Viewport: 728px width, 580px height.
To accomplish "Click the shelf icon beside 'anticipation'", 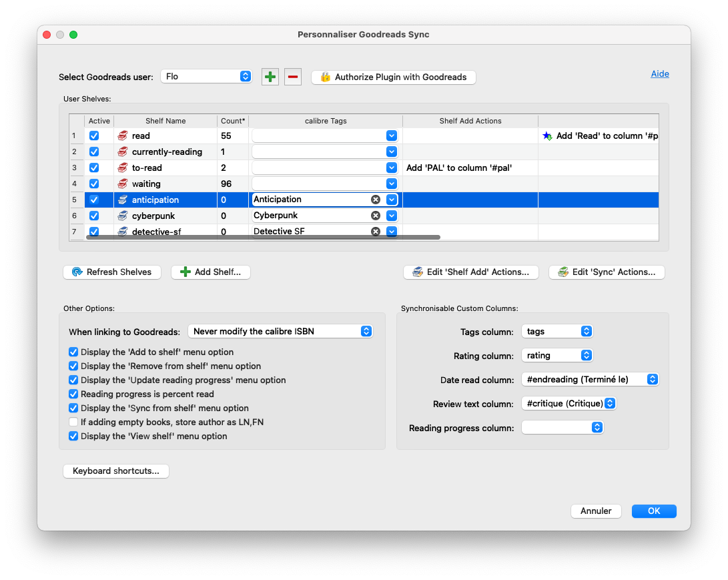I will [123, 200].
